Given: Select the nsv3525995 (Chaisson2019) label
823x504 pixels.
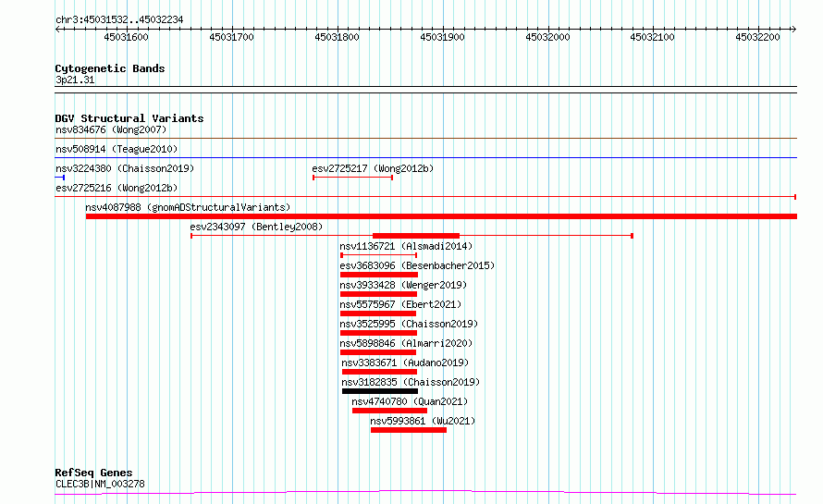Looking at the screenshot, I should [x=409, y=324].
